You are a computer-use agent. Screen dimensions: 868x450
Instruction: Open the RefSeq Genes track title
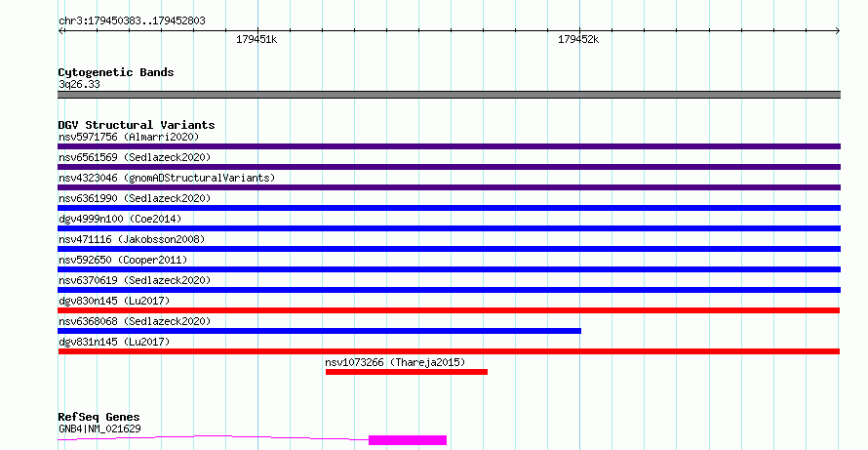click(99, 417)
